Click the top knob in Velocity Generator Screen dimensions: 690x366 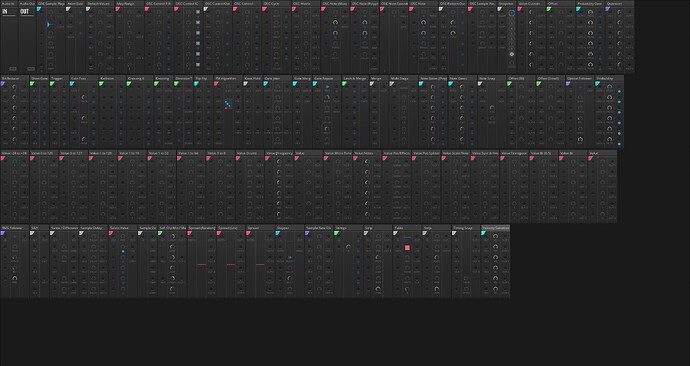coord(495,237)
